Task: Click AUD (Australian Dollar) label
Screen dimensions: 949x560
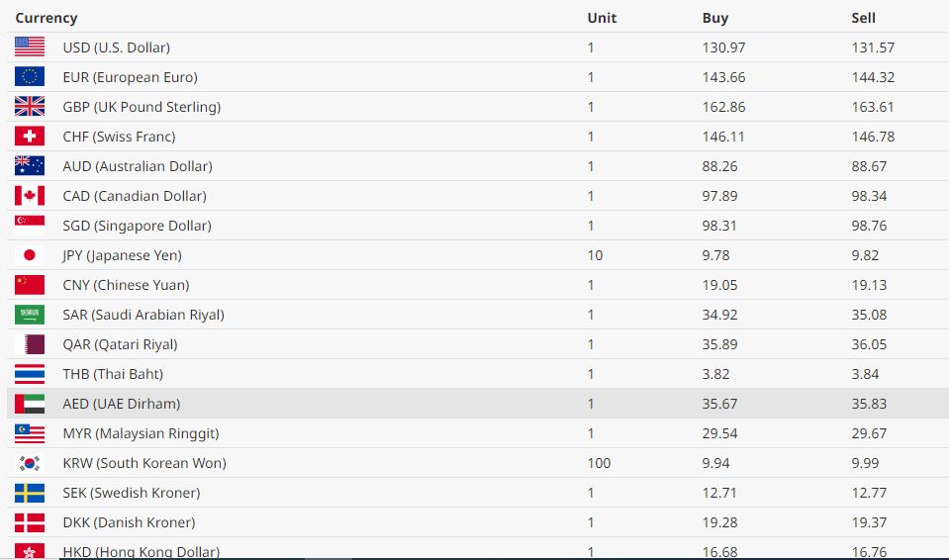Action: [138, 166]
